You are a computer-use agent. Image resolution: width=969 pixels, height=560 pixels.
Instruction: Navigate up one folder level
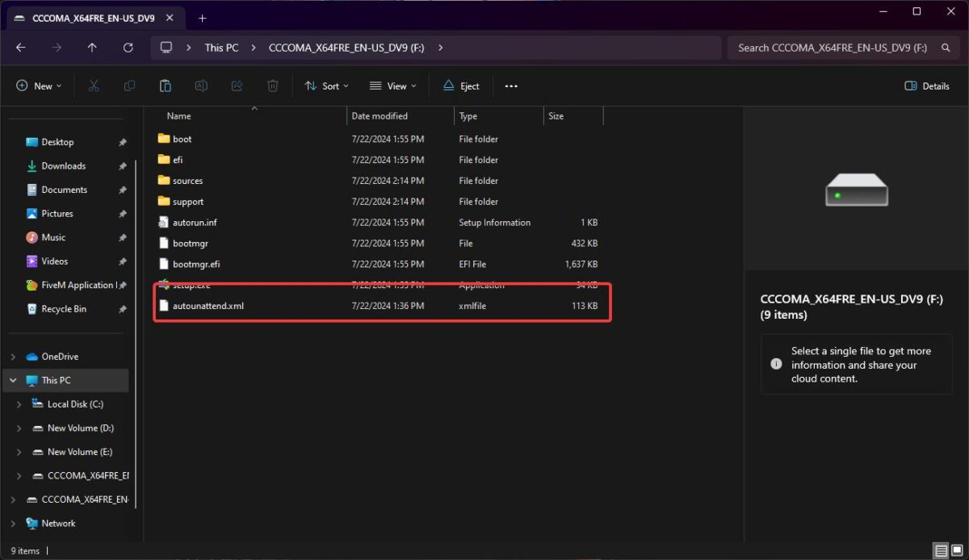coord(92,48)
